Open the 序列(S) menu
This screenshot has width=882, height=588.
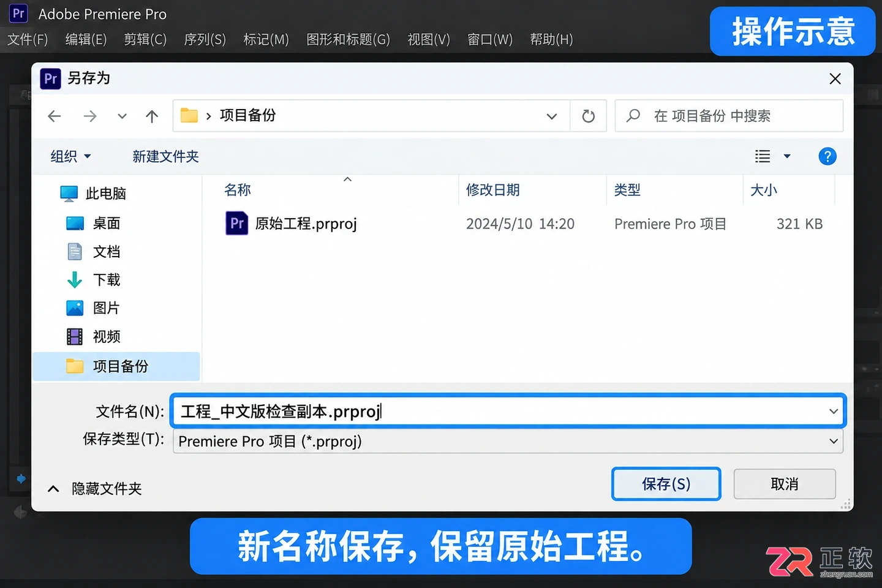click(205, 39)
